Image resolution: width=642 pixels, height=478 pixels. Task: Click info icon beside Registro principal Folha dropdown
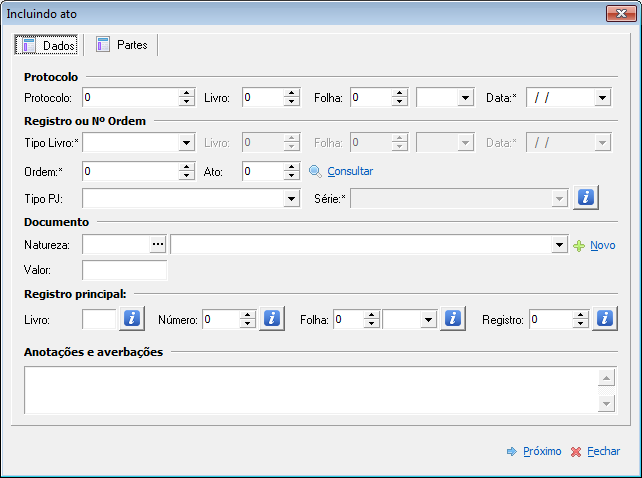click(x=453, y=318)
